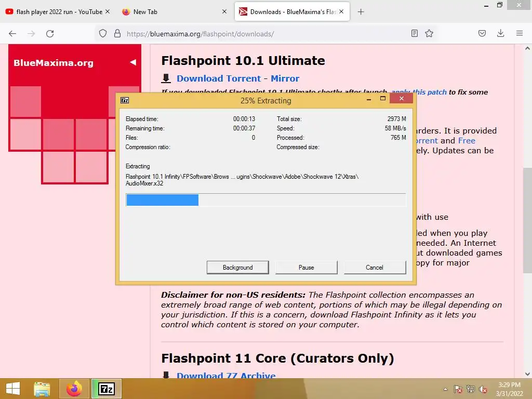Open the taskbar clock showing 3:29 PM
This screenshot has width=532, height=399.
point(509,389)
